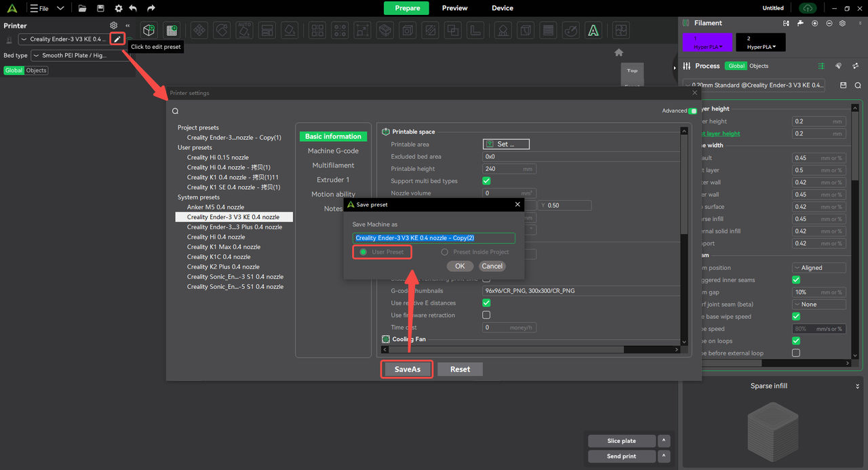
Task: Click the measure ruler tool icon
Action: click(477, 31)
